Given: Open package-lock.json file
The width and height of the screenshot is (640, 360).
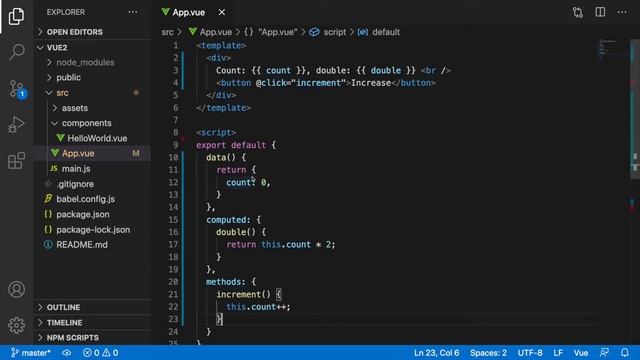Looking at the screenshot, I should [x=93, y=230].
